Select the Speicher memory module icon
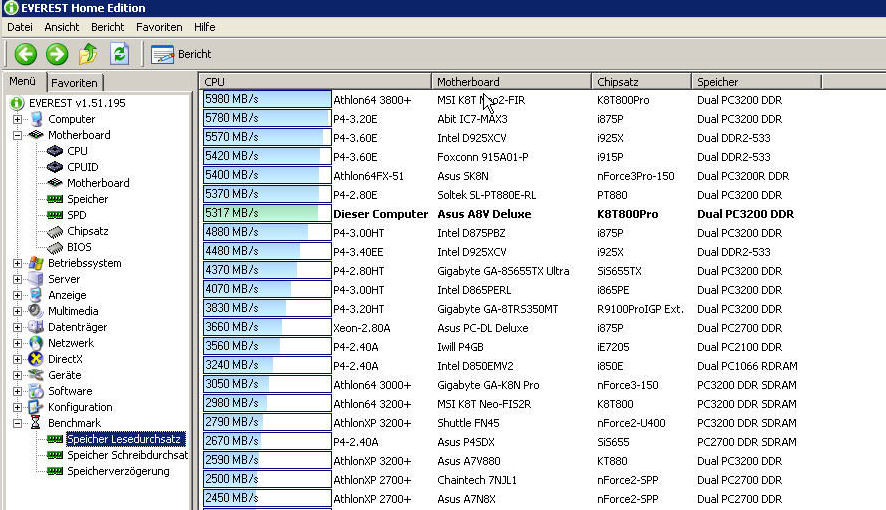Image resolution: width=886 pixels, height=510 pixels. [x=55, y=199]
